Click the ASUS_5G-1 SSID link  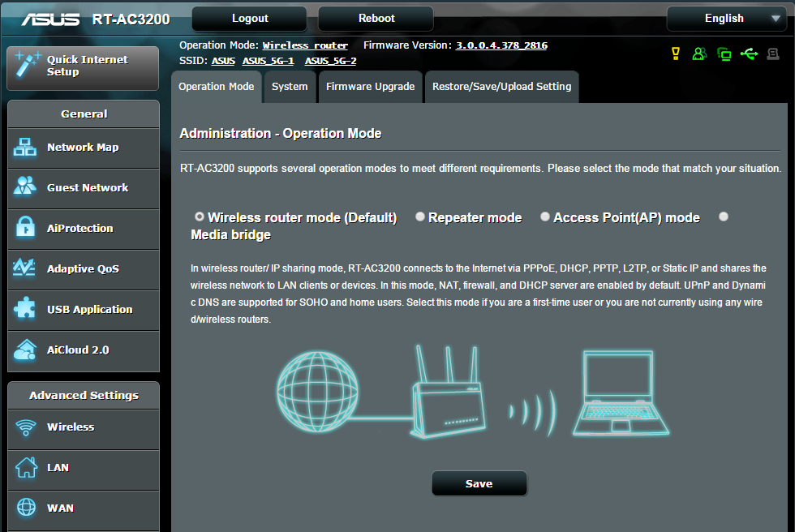[269, 62]
